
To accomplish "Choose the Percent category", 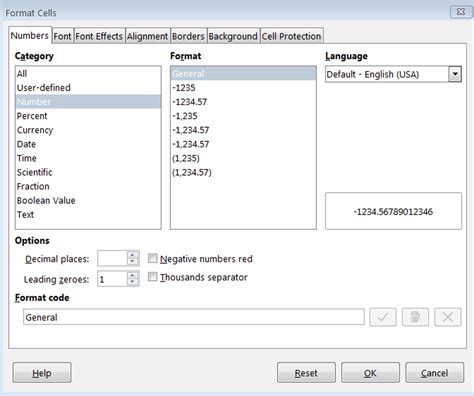I will 88,116.
